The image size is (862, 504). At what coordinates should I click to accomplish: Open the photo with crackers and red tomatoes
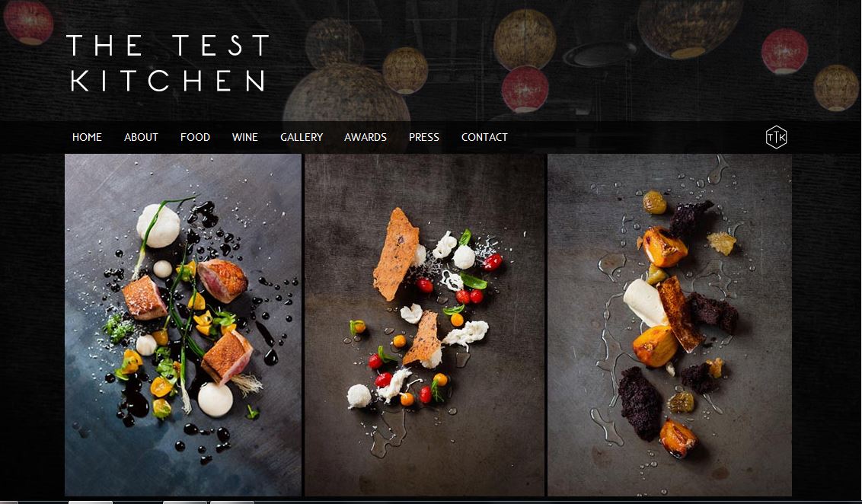click(424, 325)
